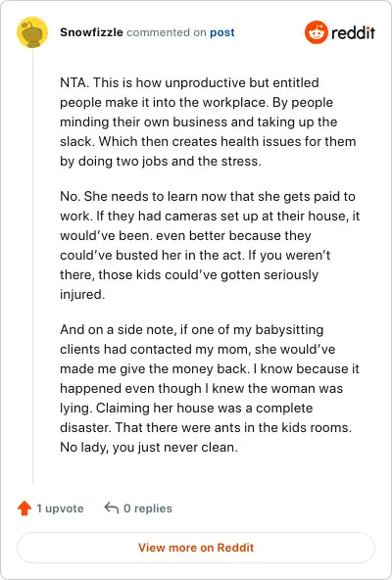Click the paragraph starting "NTA. This is how"

click(x=208, y=121)
